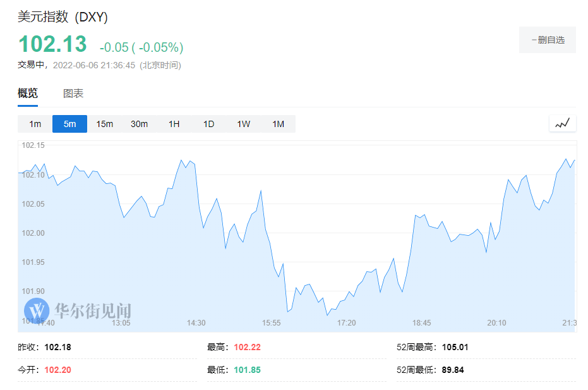The height and width of the screenshot is (390, 588).
Task: Set chart interval to 1W
Action: click(243, 124)
